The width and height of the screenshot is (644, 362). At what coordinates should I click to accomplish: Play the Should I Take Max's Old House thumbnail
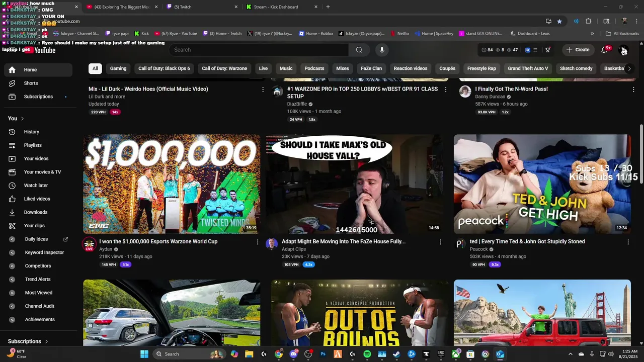point(355,184)
